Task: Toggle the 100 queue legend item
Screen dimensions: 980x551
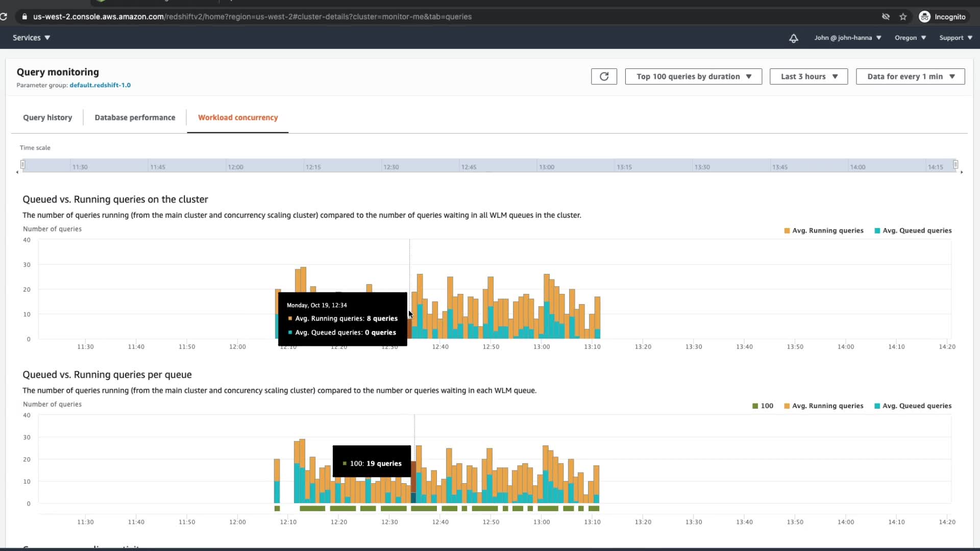Action: coord(763,406)
